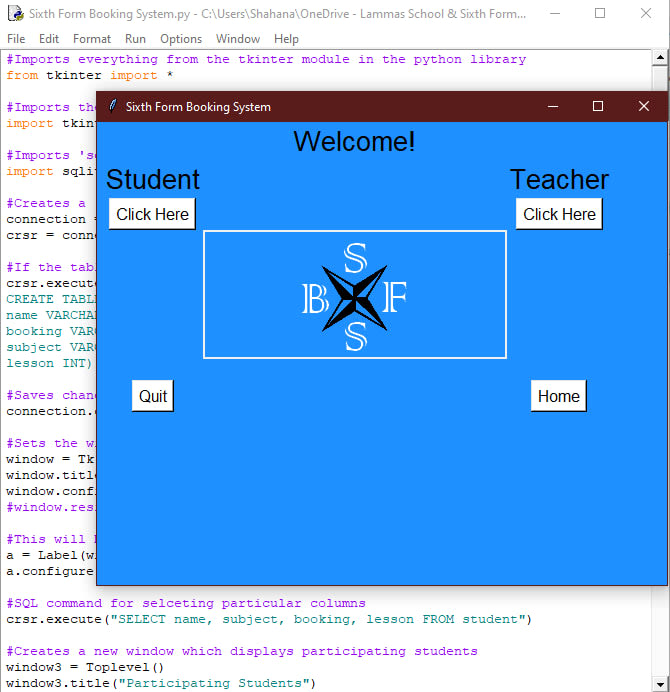Click the 'Welcome!' heading label
Screen dimensions: 670x692
pos(354,141)
